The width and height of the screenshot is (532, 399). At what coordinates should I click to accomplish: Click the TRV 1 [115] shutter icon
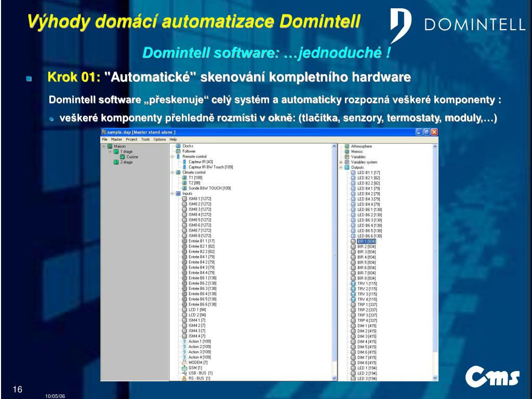tap(353, 284)
